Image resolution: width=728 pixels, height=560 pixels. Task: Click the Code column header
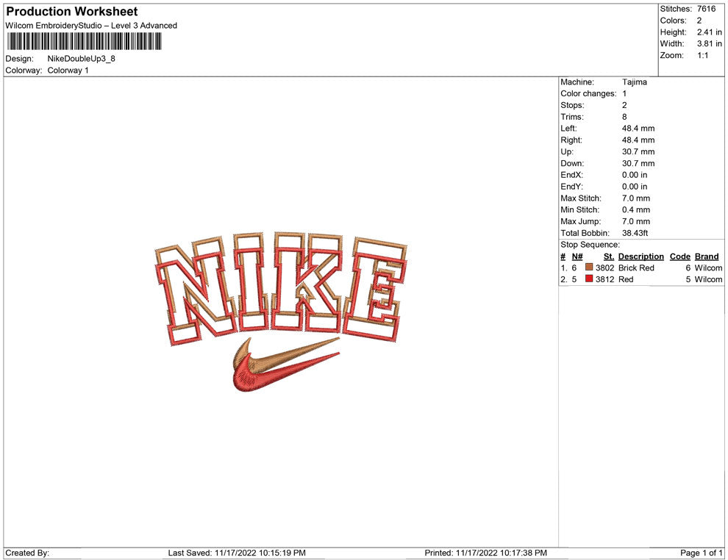coord(679,256)
